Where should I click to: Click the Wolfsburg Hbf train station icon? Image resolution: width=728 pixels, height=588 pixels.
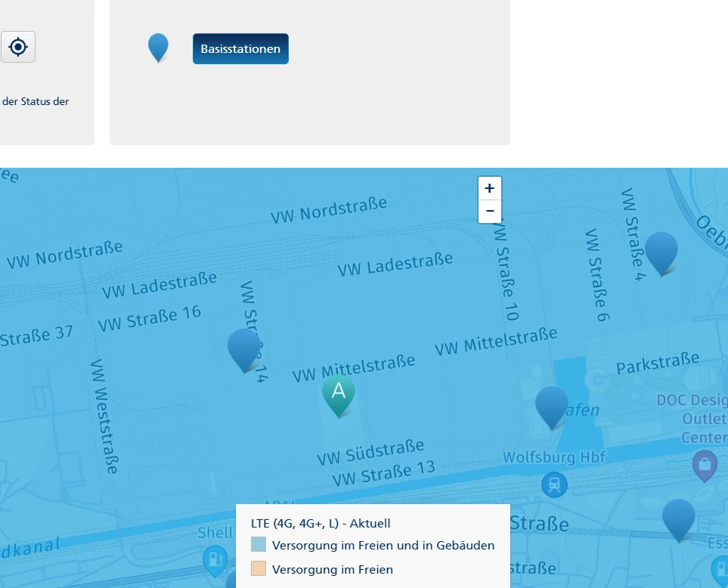click(x=554, y=484)
